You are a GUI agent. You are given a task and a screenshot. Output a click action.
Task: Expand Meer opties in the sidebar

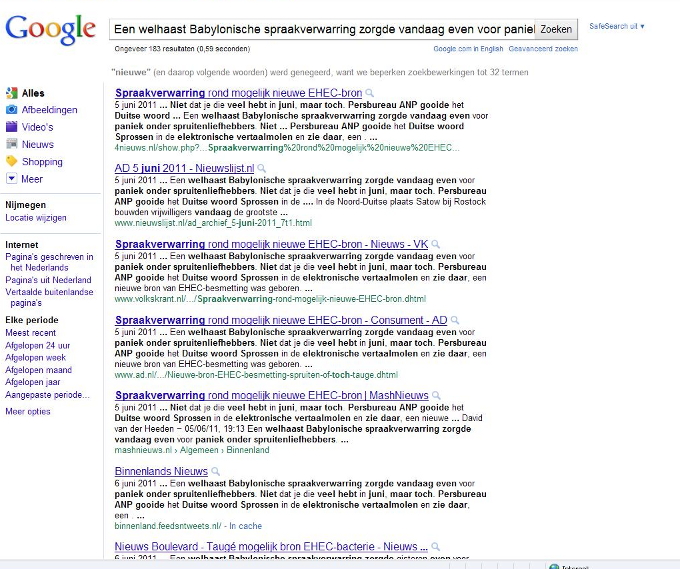pos(27,411)
